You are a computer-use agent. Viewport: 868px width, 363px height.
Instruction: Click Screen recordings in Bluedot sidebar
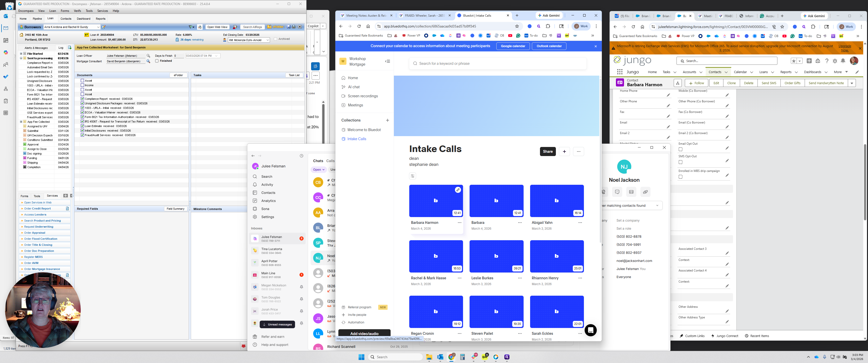(362, 96)
